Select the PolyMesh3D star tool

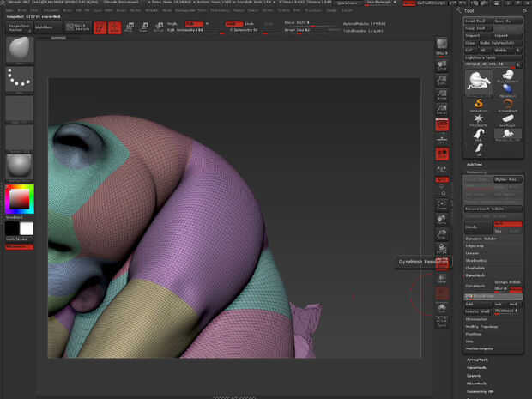coord(479,120)
